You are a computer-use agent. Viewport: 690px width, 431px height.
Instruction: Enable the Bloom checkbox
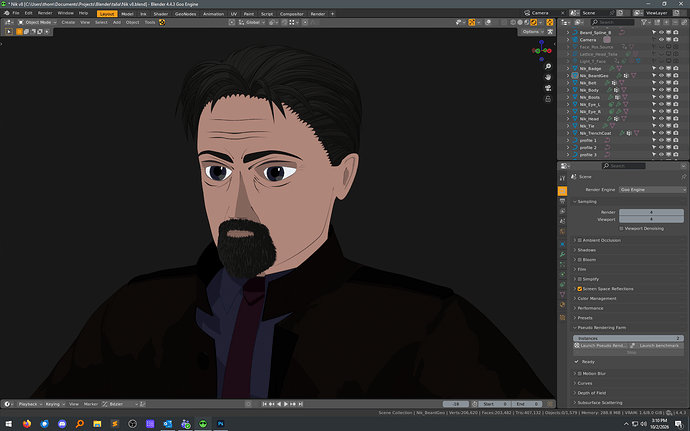[580, 260]
